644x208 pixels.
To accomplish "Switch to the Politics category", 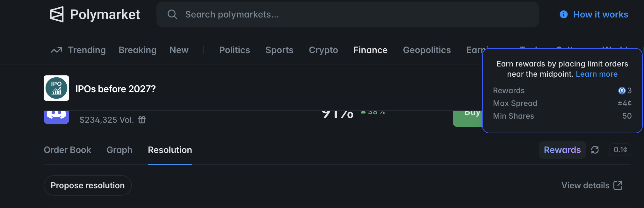I will pyautogui.click(x=234, y=50).
